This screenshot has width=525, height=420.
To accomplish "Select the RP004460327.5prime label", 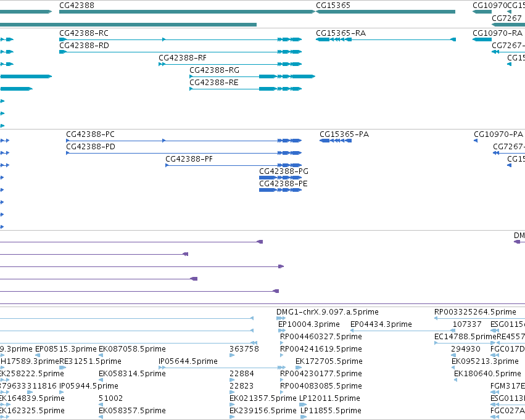I will pos(321,337).
